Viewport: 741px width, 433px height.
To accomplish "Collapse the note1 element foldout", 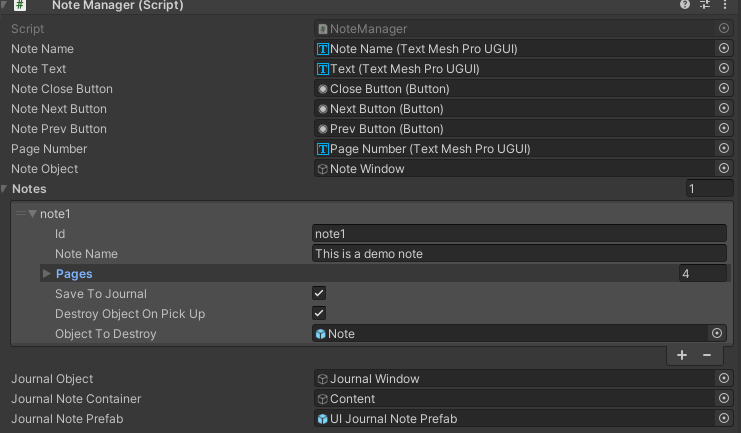I will tap(33, 214).
